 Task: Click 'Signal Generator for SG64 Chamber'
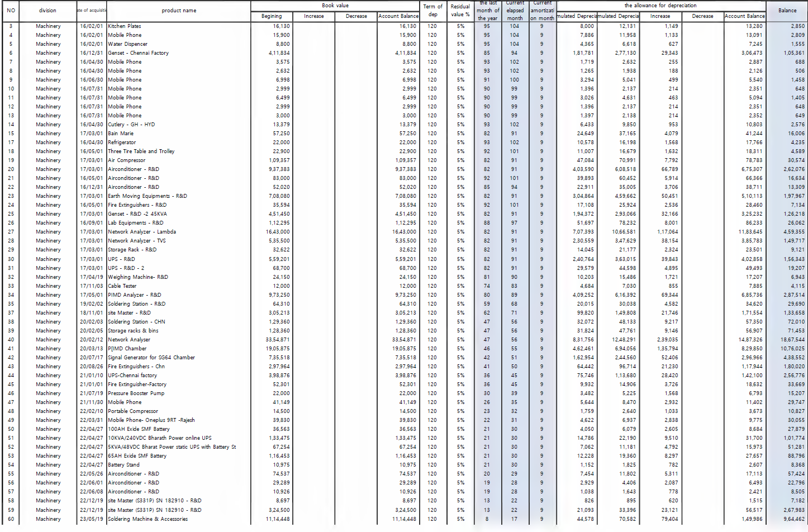click(151, 358)
